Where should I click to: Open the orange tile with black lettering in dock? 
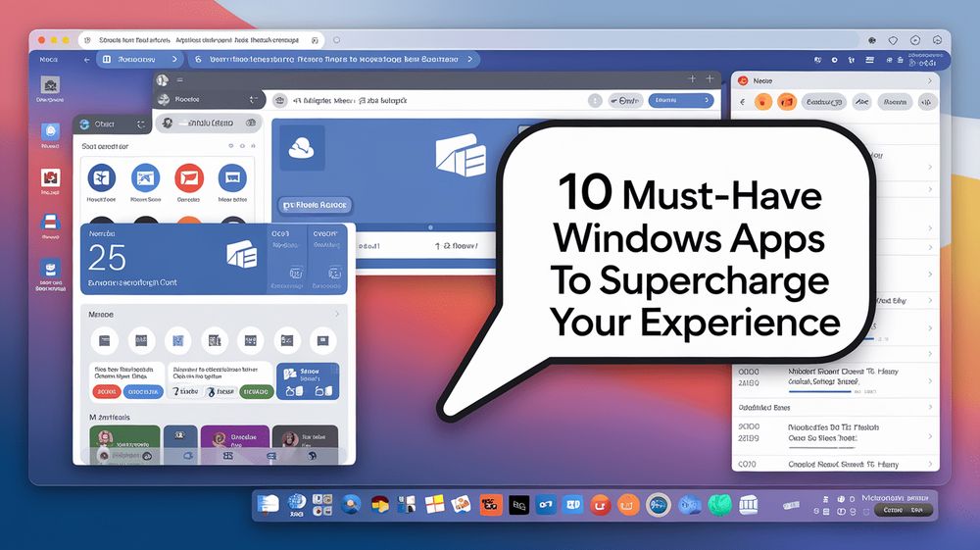[x=491, y=504]
